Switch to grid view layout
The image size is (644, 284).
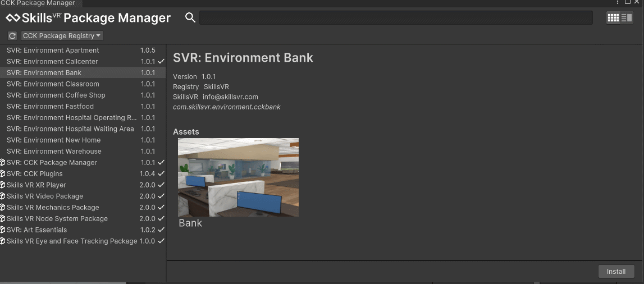click(613, 17)
